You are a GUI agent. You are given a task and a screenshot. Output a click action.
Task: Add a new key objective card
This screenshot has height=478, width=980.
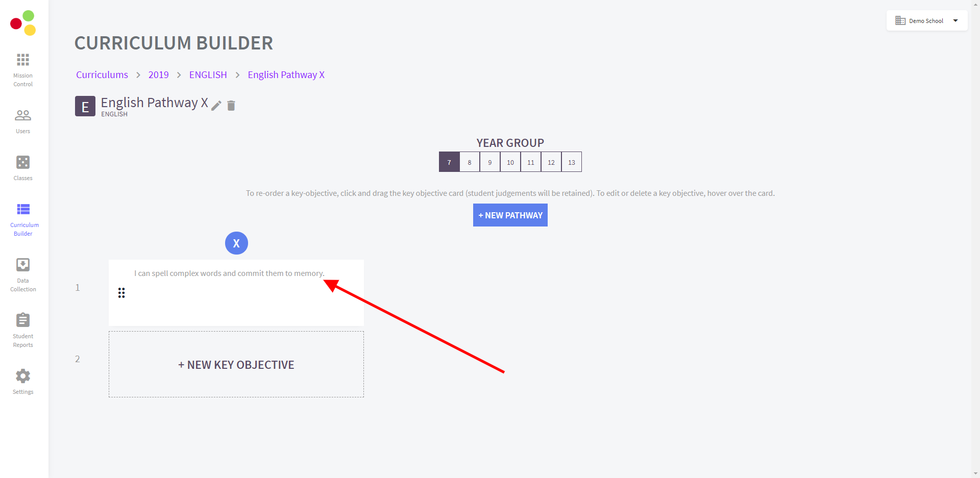coord(236,365)
